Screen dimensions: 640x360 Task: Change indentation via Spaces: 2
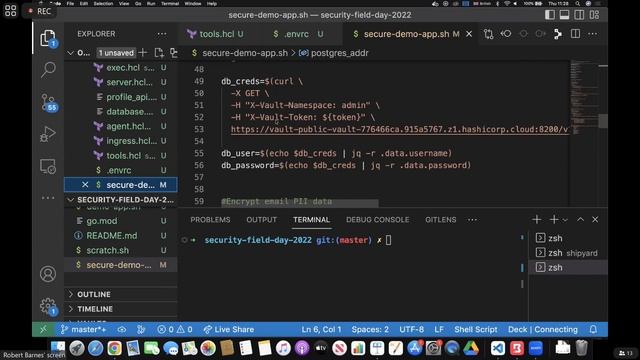tap(370, 329)
